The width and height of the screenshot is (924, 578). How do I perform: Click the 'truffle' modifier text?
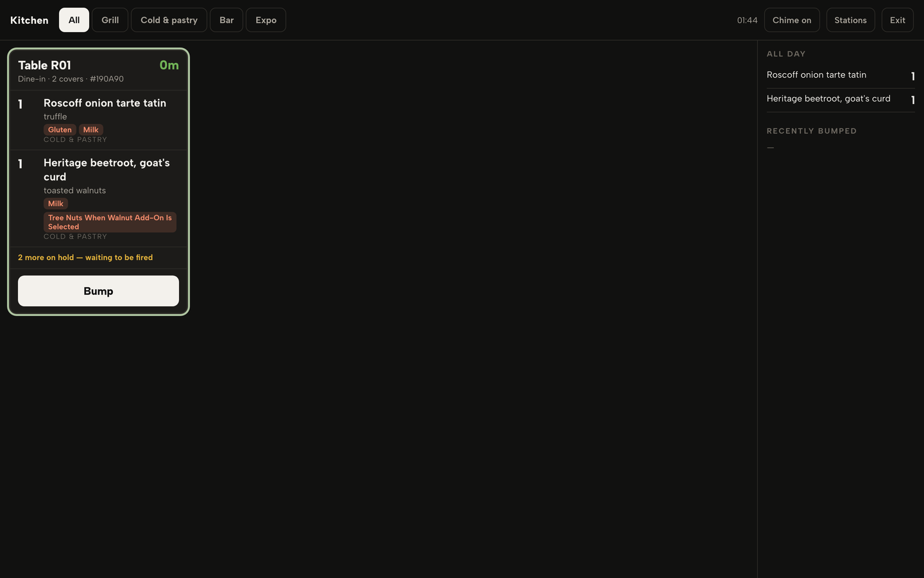pyautogui.click(x=55, y=116)
